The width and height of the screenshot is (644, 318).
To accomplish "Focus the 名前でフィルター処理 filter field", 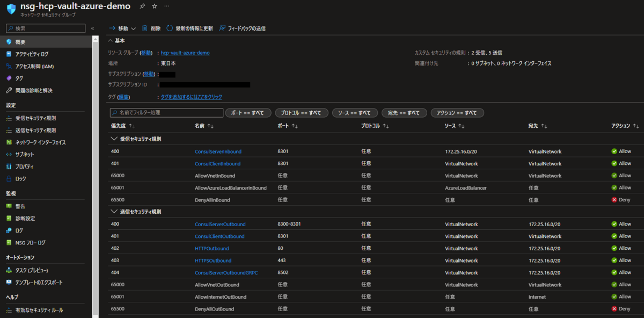I will click(166, 113).
